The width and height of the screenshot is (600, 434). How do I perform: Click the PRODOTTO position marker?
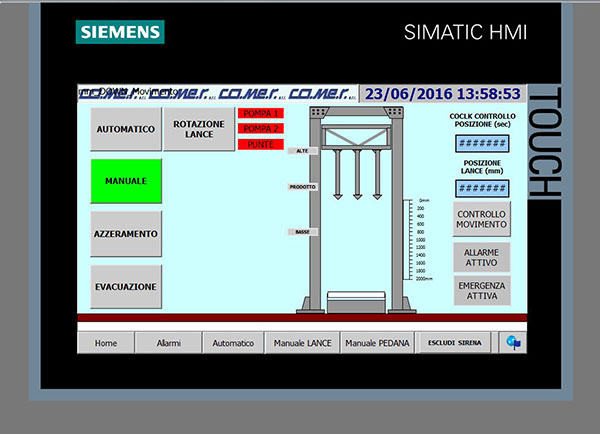(x=302, y=187)
